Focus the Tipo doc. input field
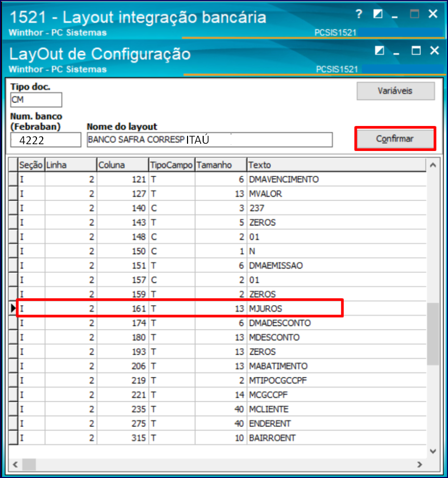 36,99
